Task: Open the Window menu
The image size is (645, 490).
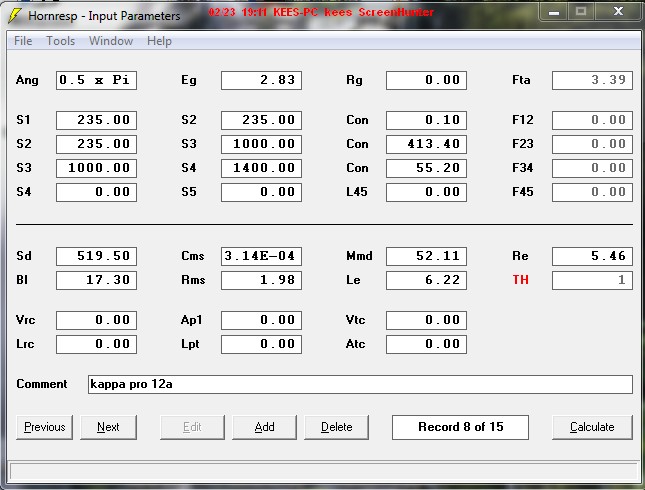Action: point(111,41)
